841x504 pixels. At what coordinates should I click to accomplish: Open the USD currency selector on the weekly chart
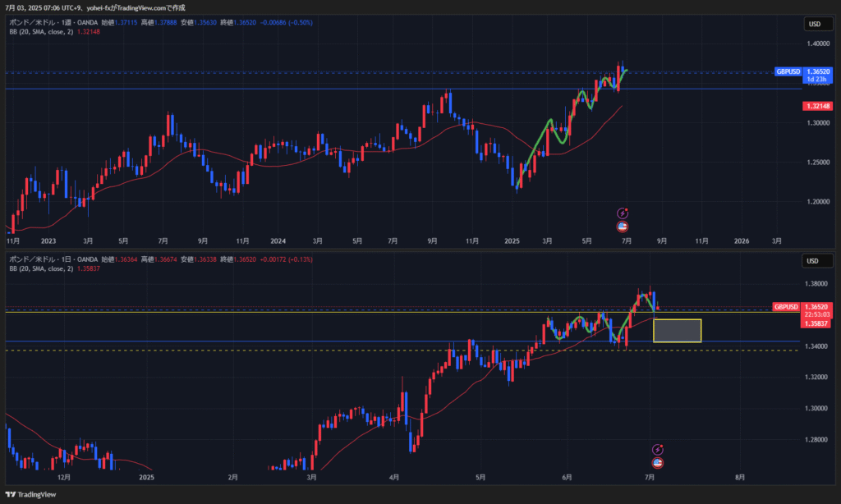click(x=817, y=24)
